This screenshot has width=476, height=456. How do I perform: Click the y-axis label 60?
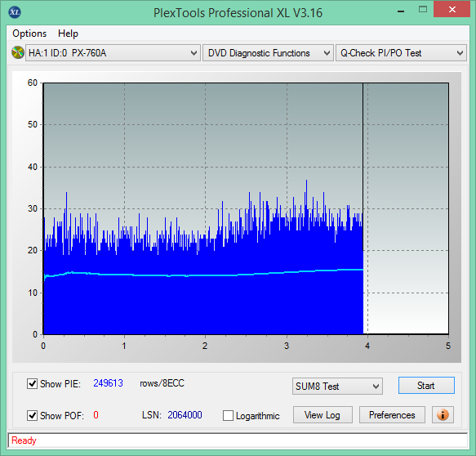(32, 83)
